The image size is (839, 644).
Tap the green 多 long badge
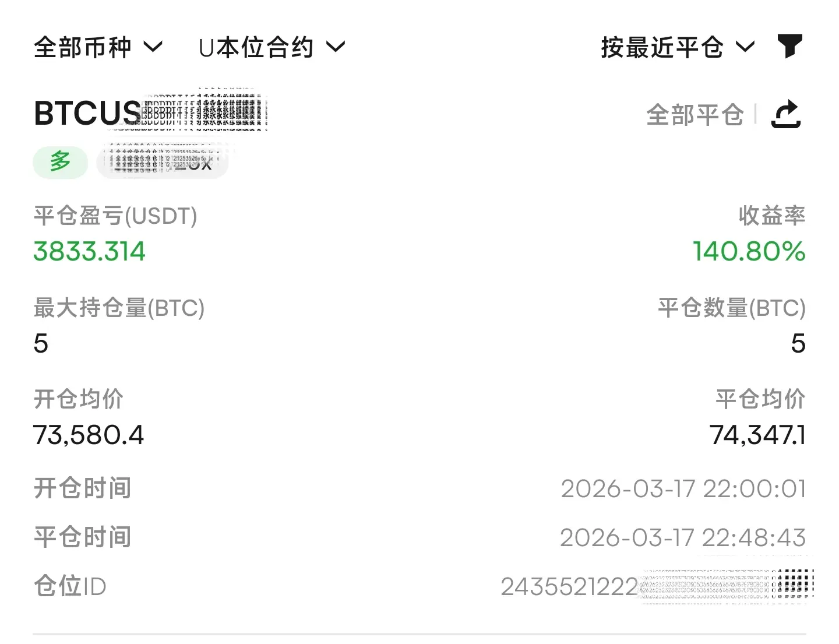click(60, 161)
